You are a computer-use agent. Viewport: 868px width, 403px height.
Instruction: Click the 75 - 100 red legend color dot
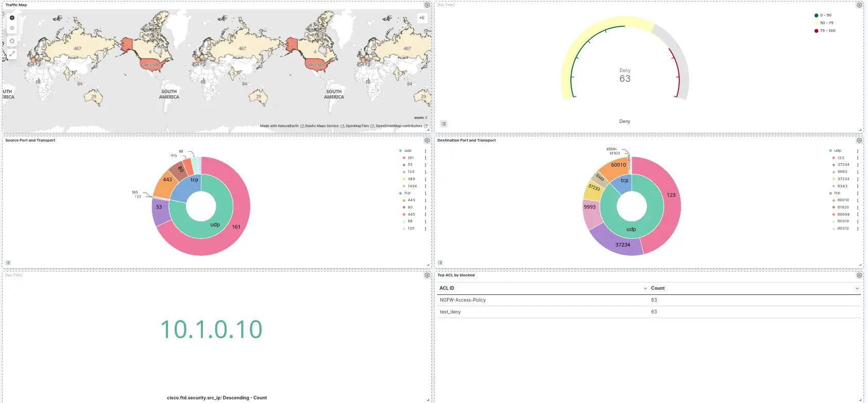816,31
